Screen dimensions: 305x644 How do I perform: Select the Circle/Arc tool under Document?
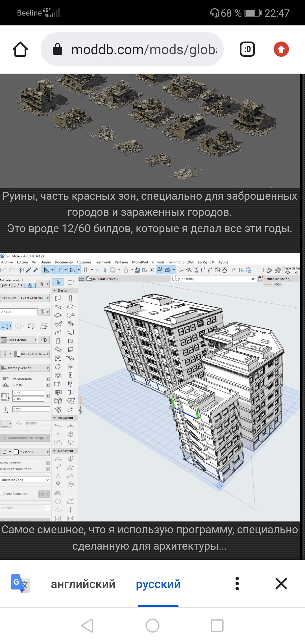tap(58, 501)
